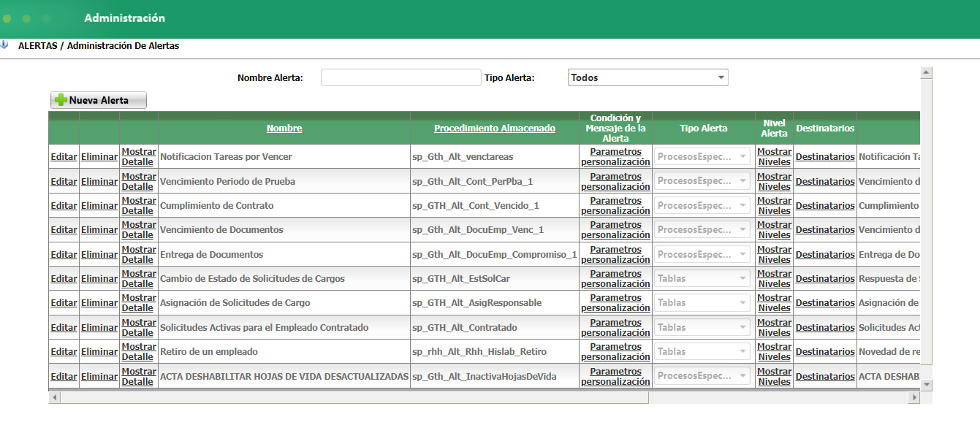Open Parametros personalización for sp_Gth_Alt_venctareas
This screenshot has width=980, height=425.
(x=615, y=157)
